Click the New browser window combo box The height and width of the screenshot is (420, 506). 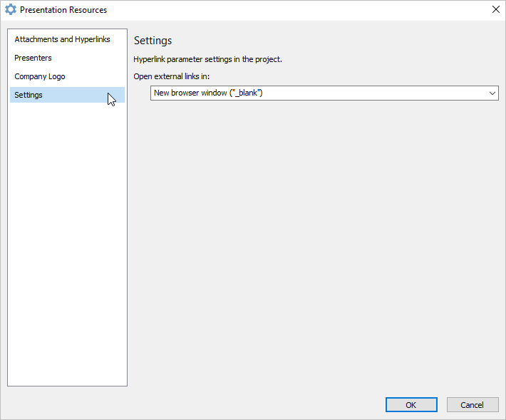324,93
